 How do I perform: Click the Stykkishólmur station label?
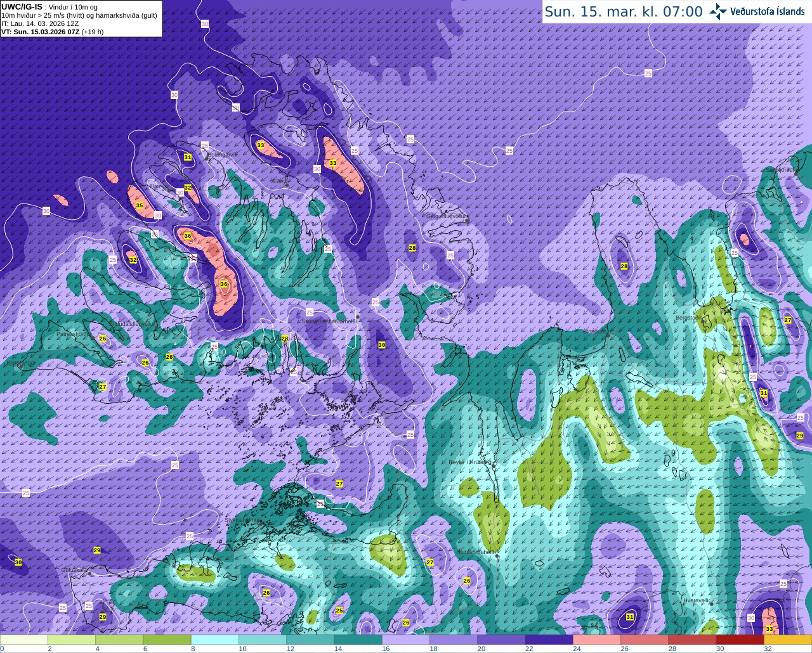tap(243, 520)
